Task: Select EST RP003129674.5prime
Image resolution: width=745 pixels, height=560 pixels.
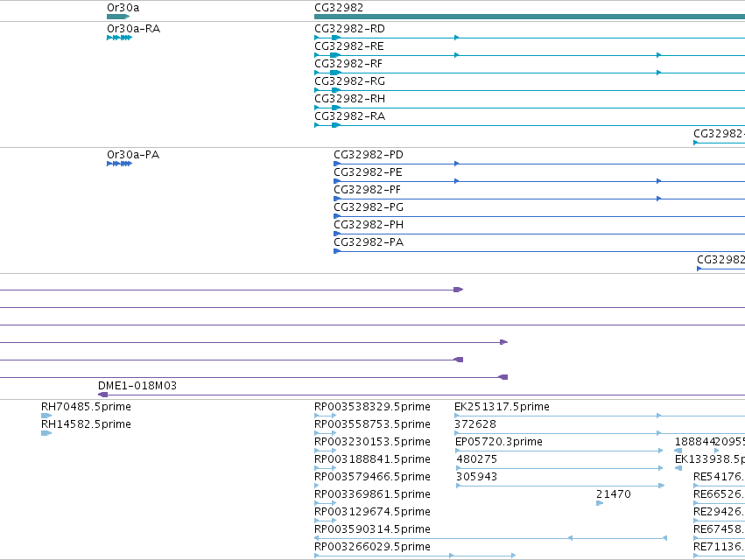Action: tap(373, 512)
